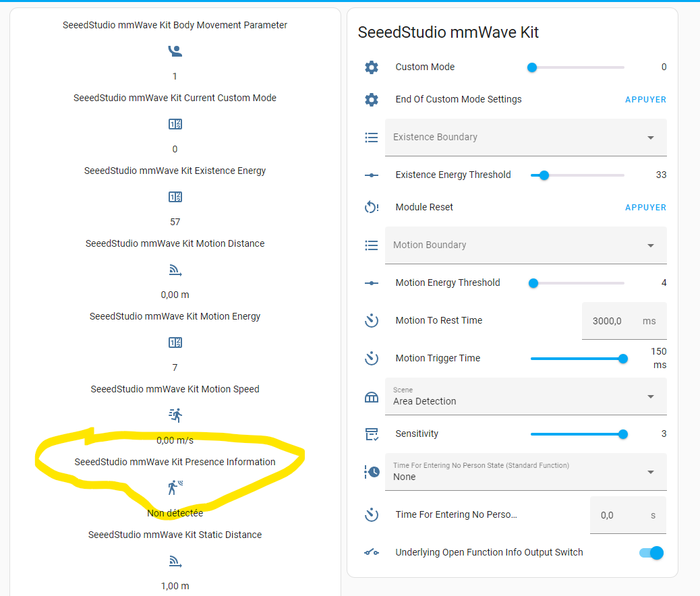
Task: Open the Motion Boundary dropdown
Action: point(526,245)
